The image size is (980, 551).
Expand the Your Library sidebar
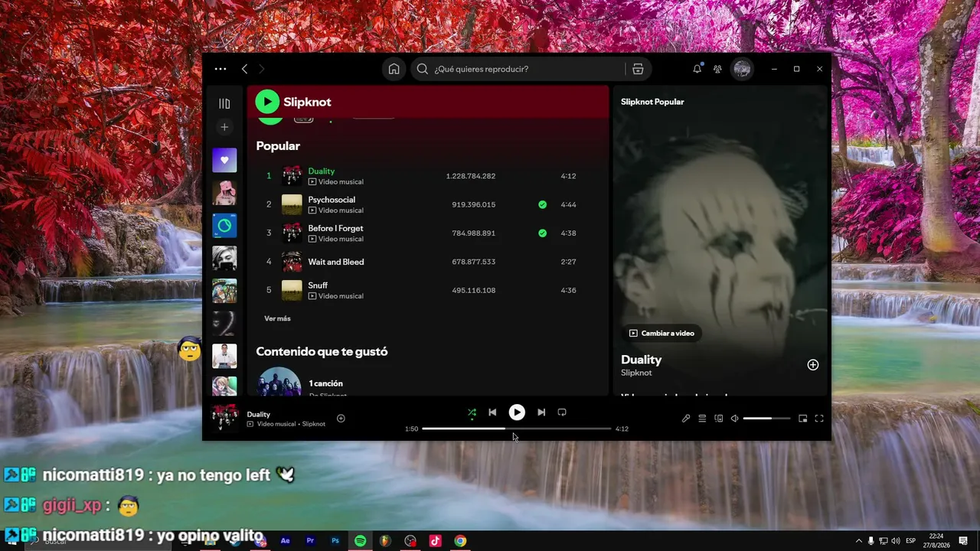(224, 103)
